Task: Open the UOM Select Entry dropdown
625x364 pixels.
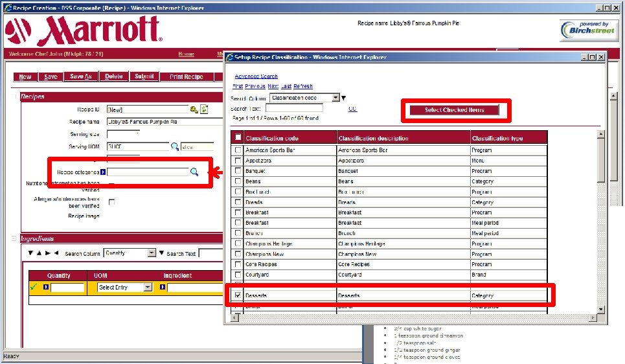Action: (x=148, y=287)
